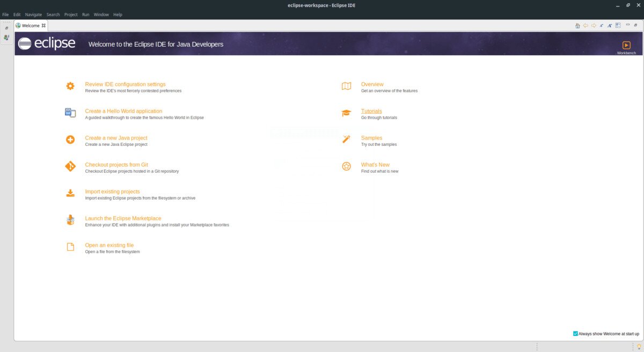Click 'Get an overview of the features' text
Screen dimensions: 644x352
point(389,91)
